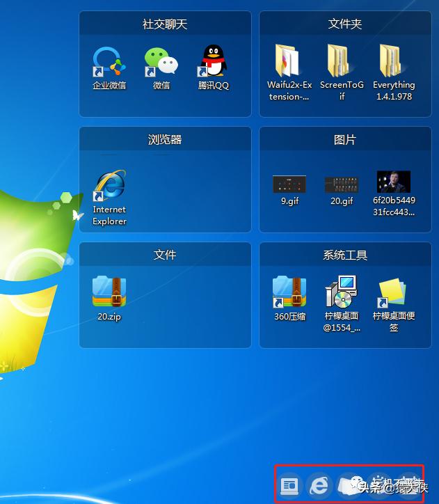Open the news panel icon in bottom dock
Screen dimensions: 439x504
tap(289, 485)
